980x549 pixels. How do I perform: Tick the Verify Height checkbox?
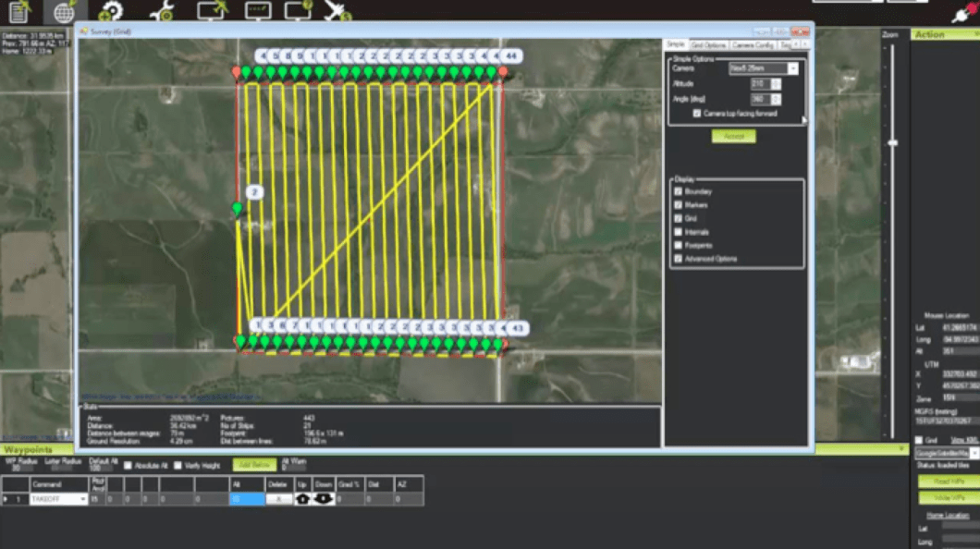[178, 465]
